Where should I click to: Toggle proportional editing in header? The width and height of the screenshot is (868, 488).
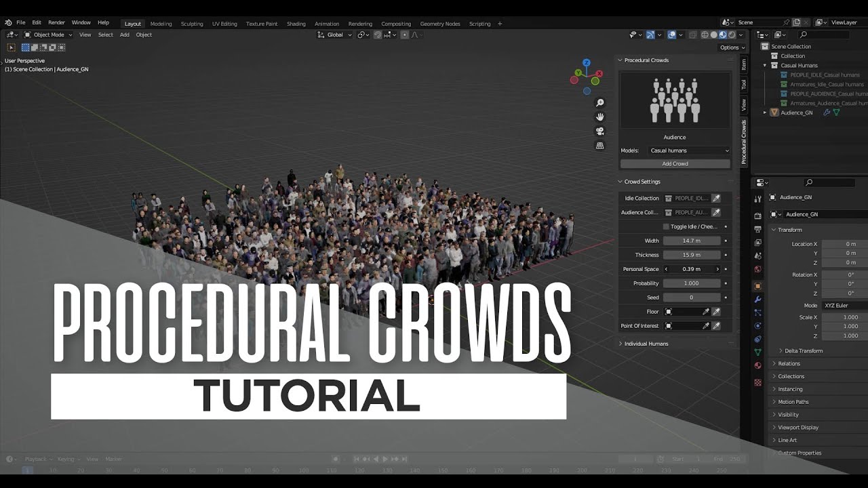click(x=405, y=35)
